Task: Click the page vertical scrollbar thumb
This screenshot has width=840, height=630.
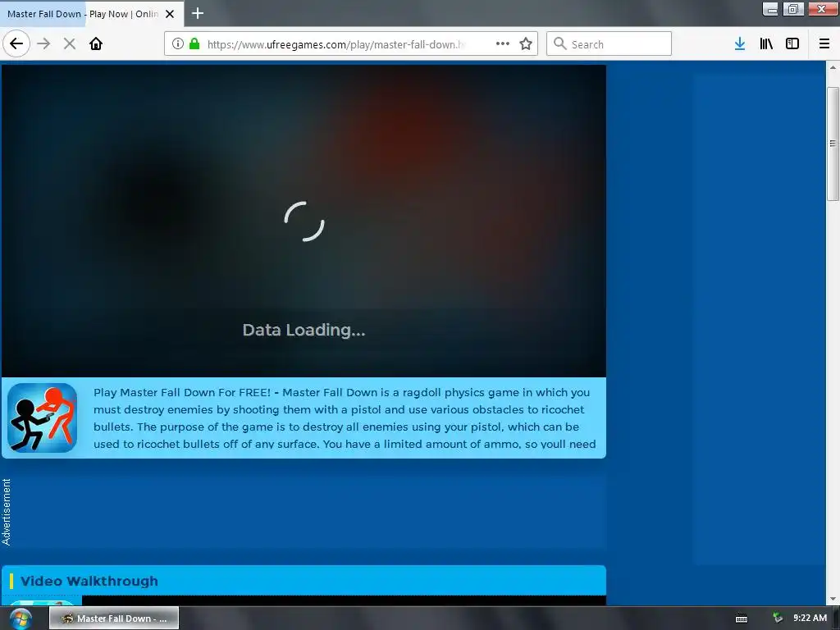Action: pyautogui.click(x=833, y=144)
